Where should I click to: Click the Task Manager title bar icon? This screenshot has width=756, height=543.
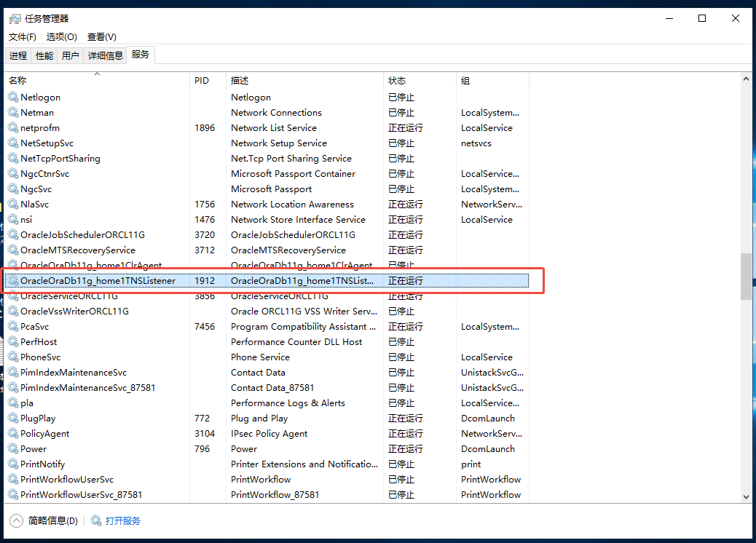(15, 19)
